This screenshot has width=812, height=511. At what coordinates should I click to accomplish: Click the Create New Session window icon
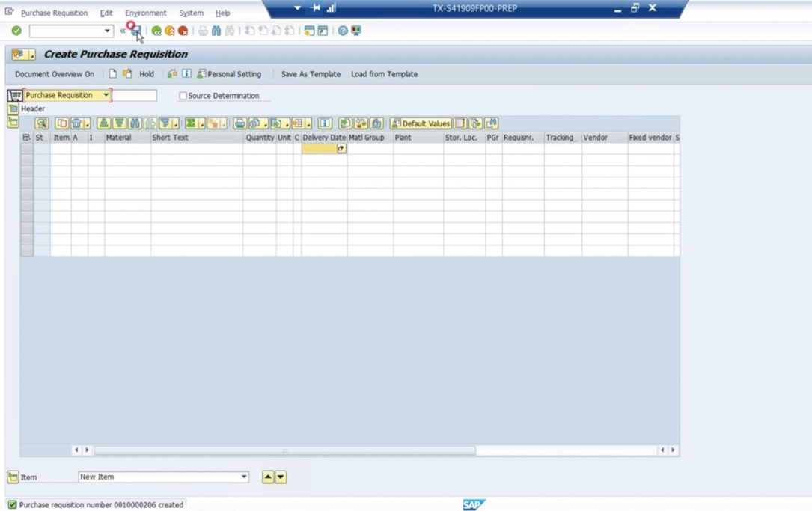pyautogui.click(x=309, y=31)
